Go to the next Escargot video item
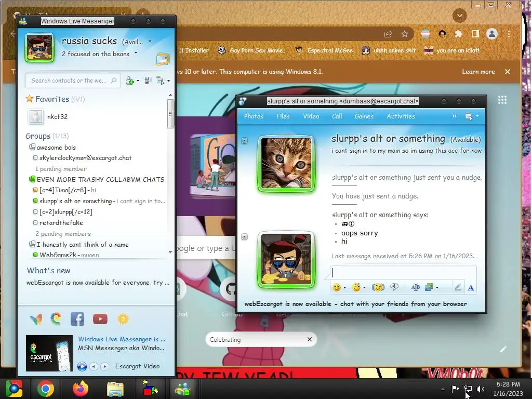 point(104,366)
